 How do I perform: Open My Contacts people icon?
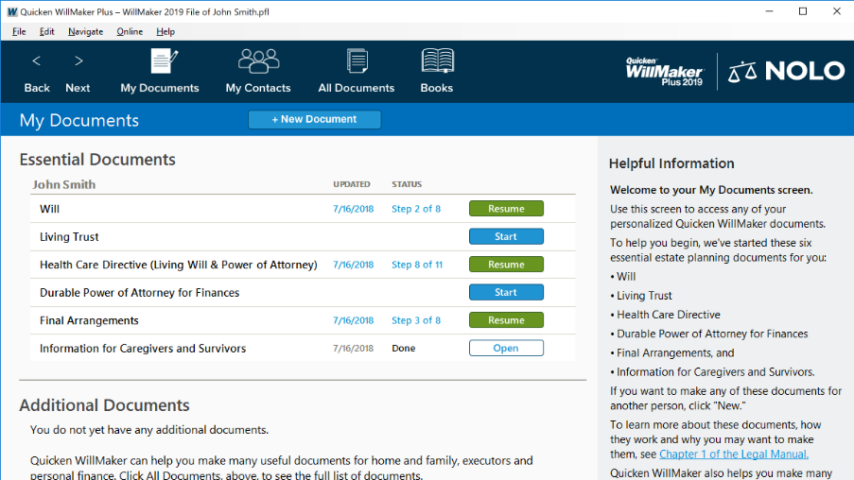pos(259,61)
